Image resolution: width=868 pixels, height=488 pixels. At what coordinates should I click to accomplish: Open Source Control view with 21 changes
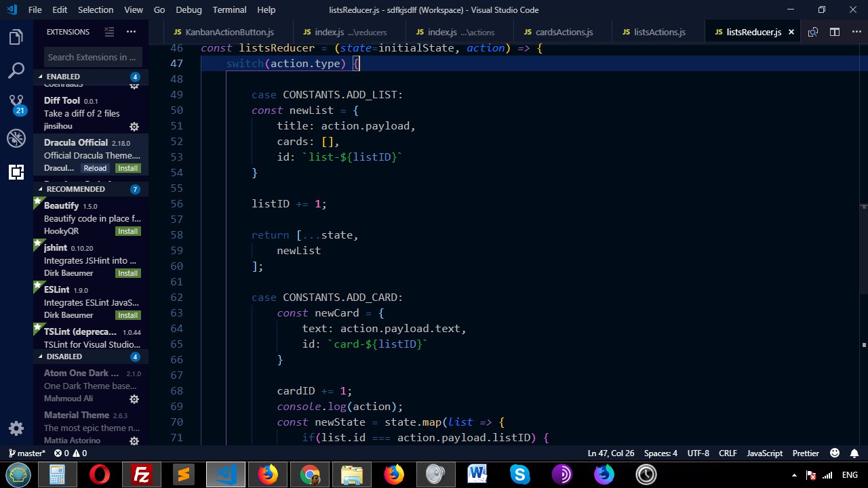(16, 104)
